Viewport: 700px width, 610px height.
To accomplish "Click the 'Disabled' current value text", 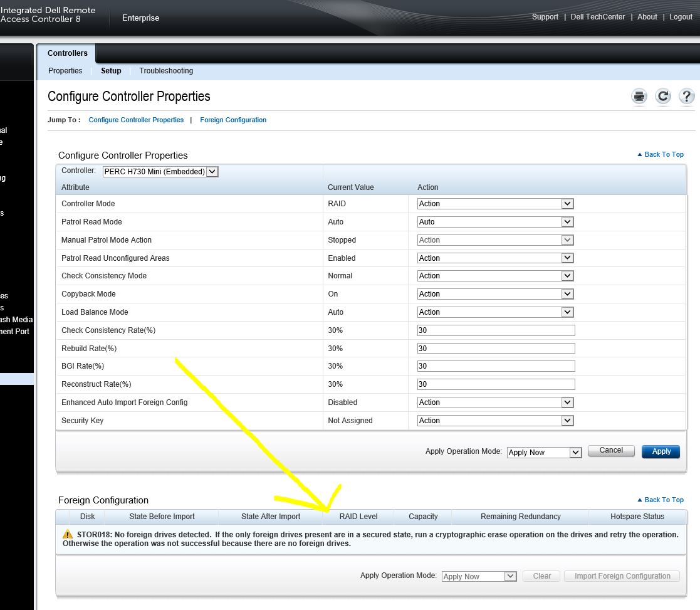I will coord(342,402).
